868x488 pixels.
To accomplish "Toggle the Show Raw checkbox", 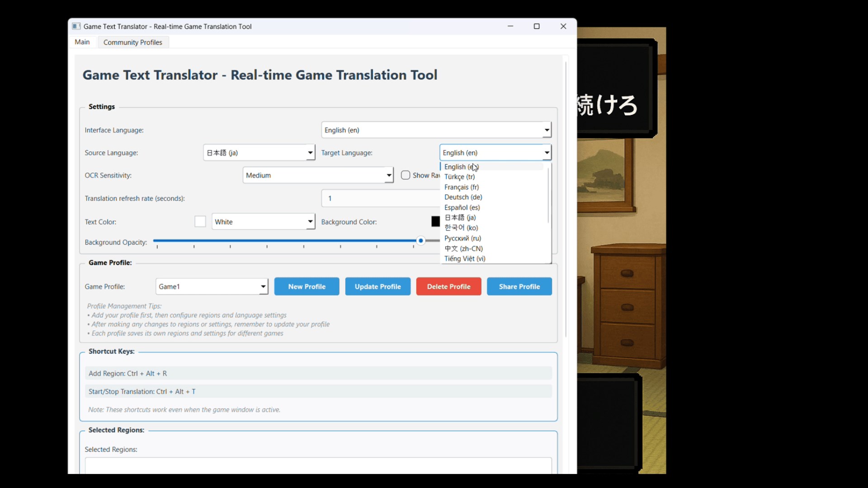I will (x=406, y=175).
